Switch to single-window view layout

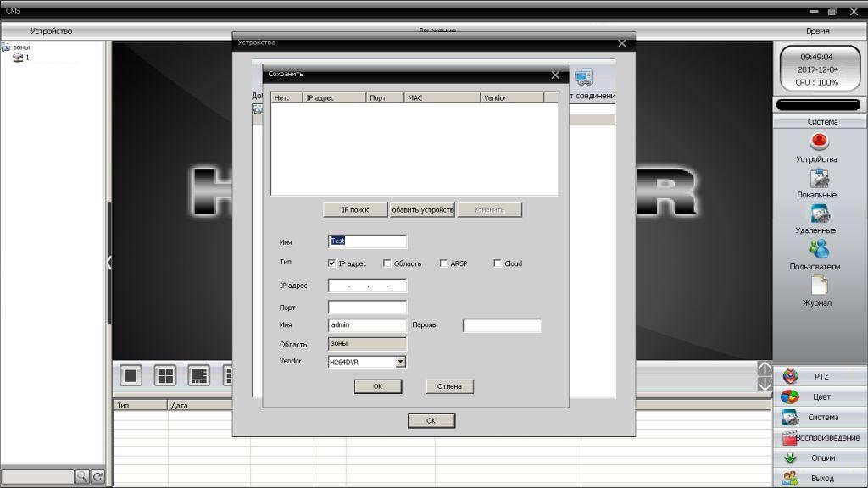tap(131, 375)
